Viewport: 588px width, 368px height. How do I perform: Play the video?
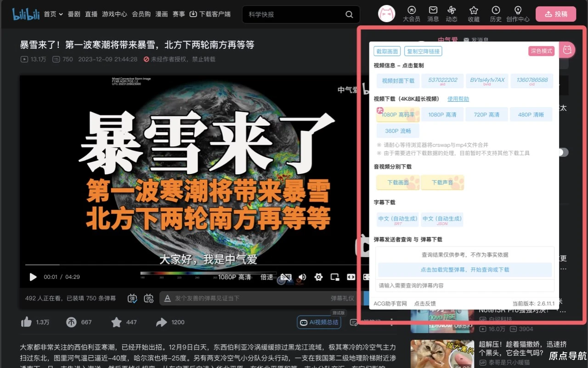click(x=33, y=277)
